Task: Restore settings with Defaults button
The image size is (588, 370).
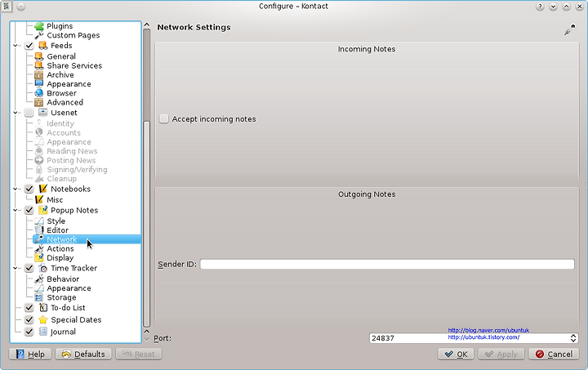Action: point(83,354)
